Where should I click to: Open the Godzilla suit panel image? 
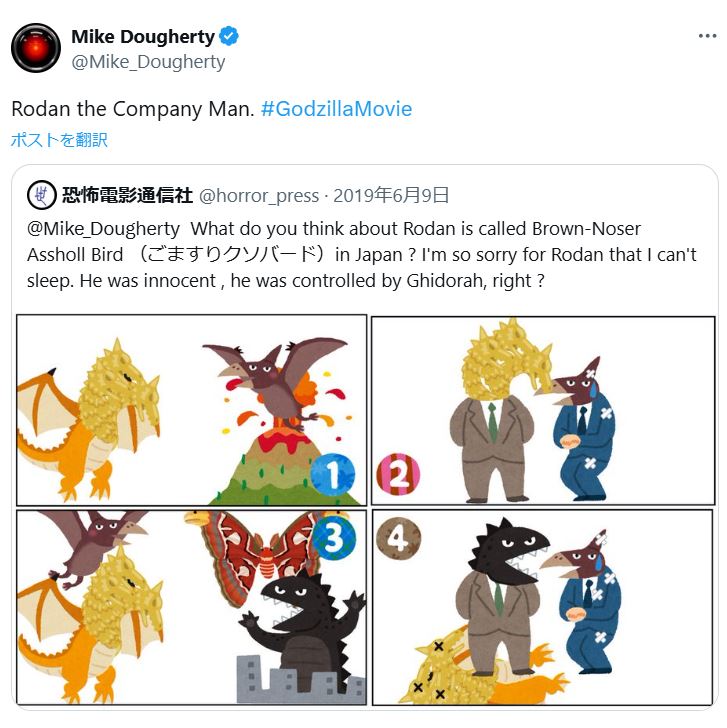click(542, 607)
